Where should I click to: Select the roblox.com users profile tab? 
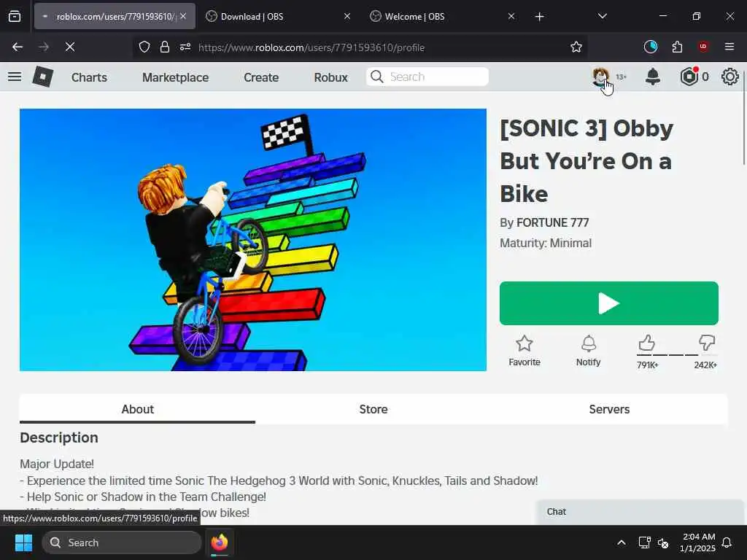(115, 17)
